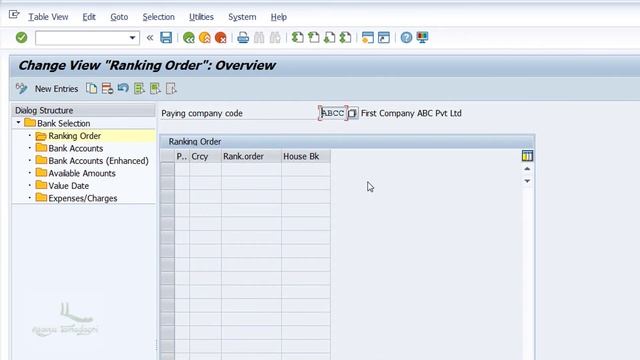
Task: Open the Goto menu
Action: [x=119, y=17]
